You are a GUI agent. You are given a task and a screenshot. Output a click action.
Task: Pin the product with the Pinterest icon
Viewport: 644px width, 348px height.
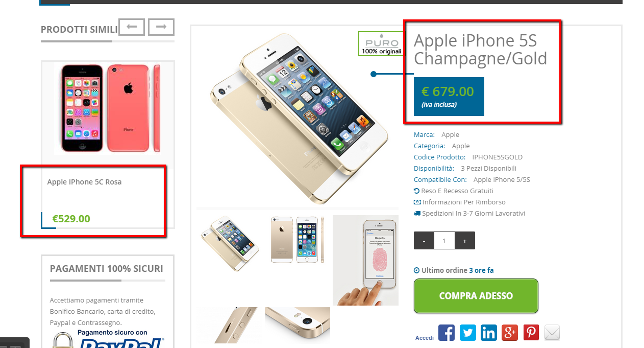coord(531,333)
